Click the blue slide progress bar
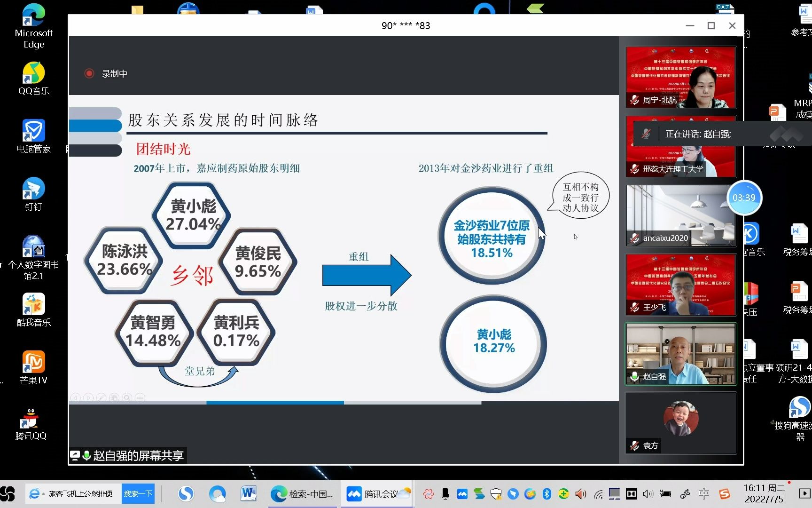 coord(275,403)
